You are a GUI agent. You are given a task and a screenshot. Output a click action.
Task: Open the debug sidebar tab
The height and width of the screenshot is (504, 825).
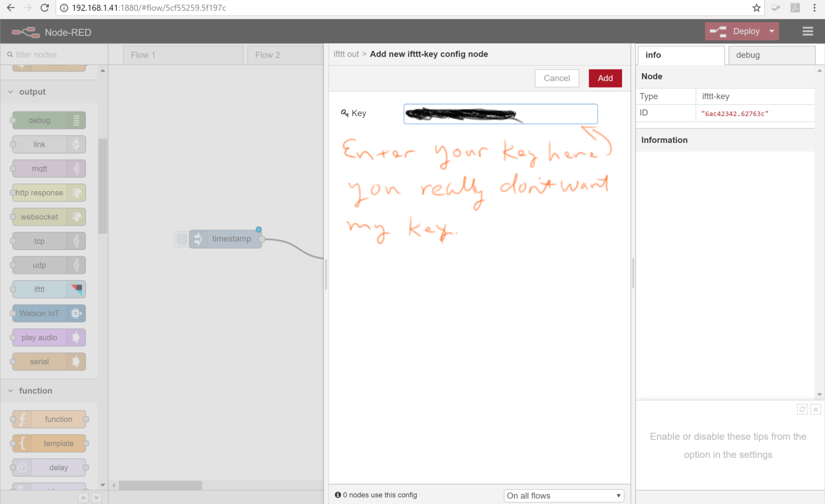click(x=772, y=55)
